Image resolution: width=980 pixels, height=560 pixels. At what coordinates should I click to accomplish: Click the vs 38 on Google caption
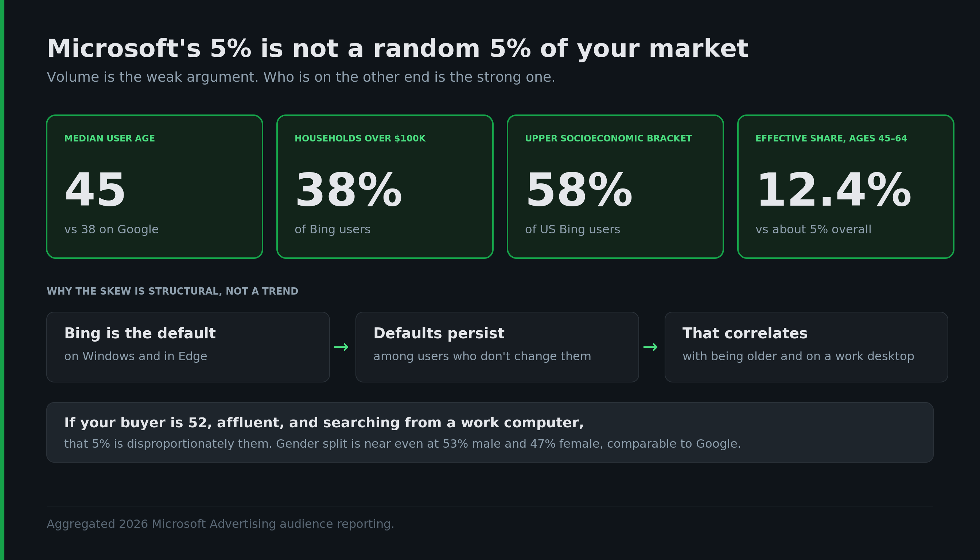[x=112, y=230]
